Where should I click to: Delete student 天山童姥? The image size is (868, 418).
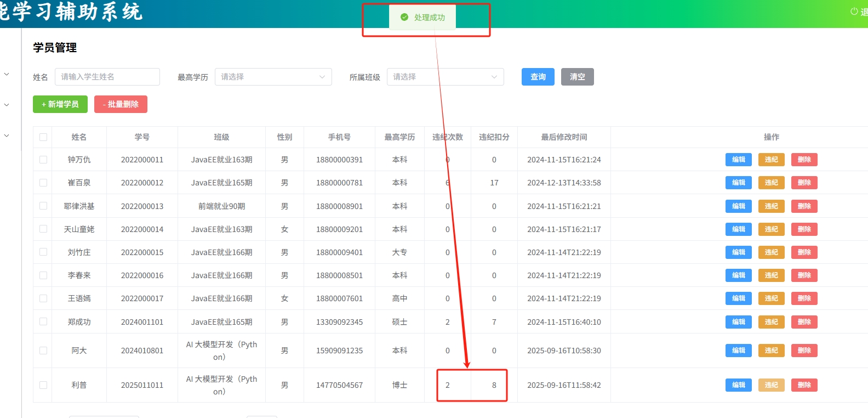(x=804, y=229)
